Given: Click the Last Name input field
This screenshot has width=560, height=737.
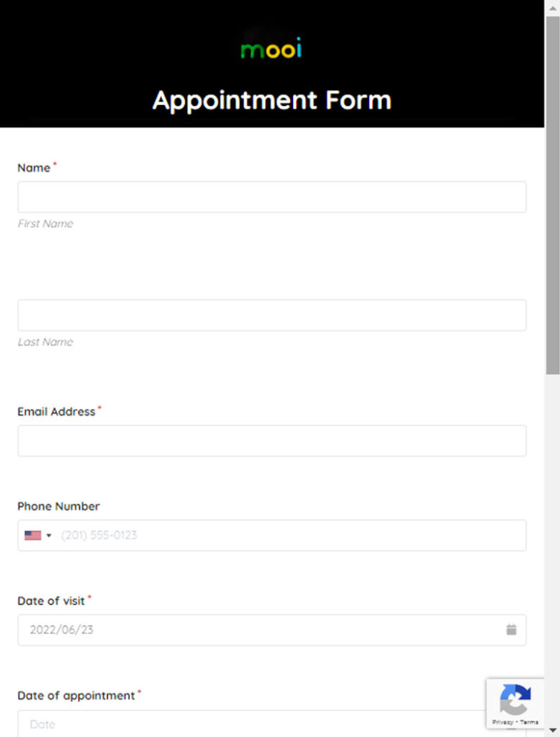Looking at the screenshot, I should [x=271, y=315].
